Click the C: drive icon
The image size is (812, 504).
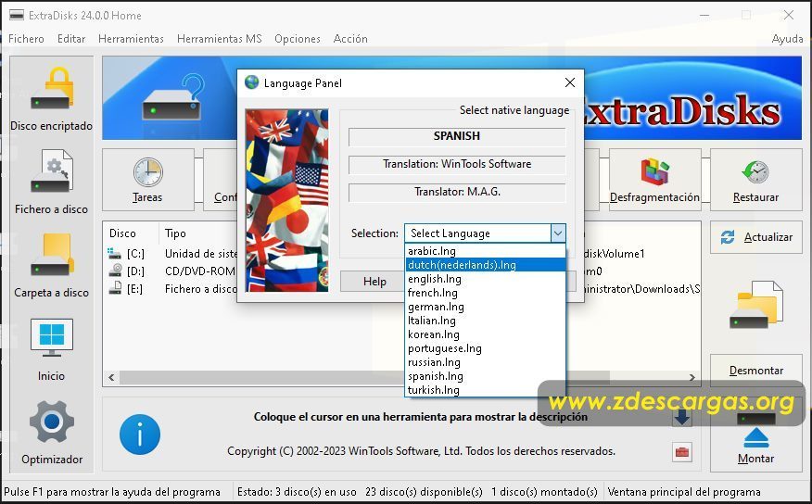[114, 254]
